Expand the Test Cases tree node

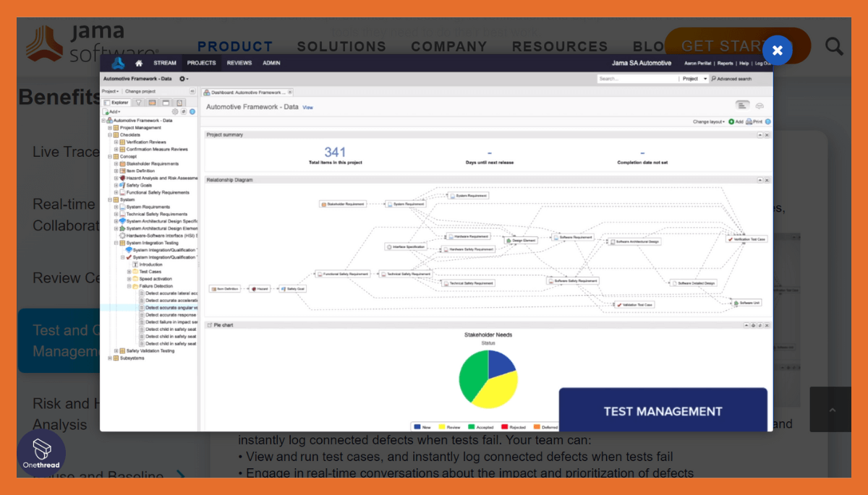click(128, 272)
